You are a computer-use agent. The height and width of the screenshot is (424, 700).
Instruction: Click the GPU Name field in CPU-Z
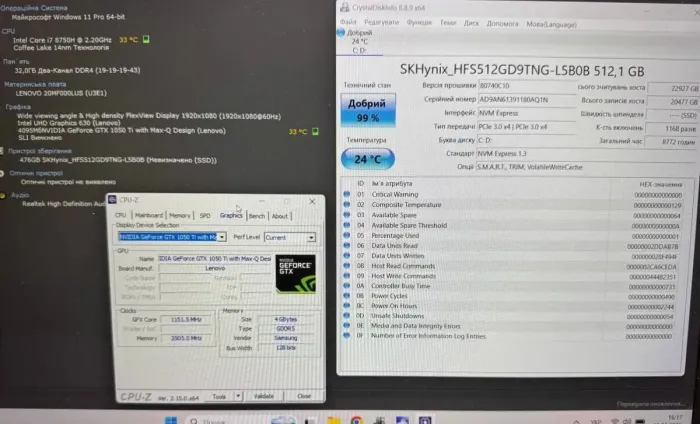coord(215,258)
